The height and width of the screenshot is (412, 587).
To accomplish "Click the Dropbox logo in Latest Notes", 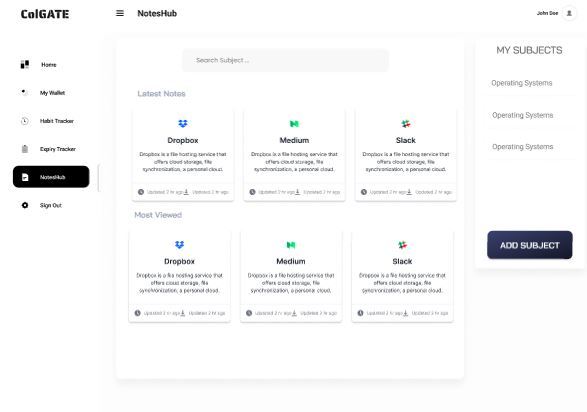I will [x=183, y=123].
